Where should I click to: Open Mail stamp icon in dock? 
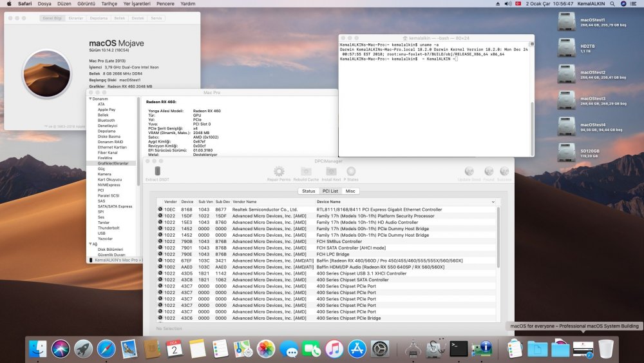[x=129, y=349]
